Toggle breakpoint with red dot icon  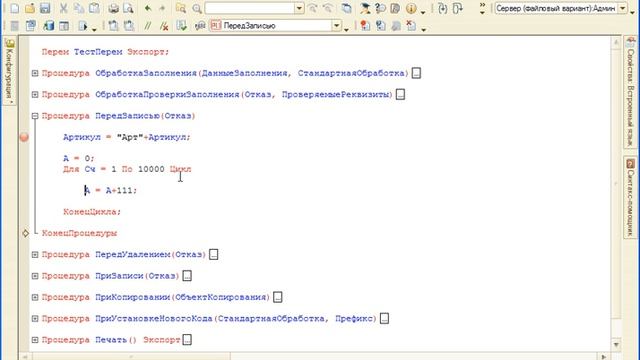[365, 26]
